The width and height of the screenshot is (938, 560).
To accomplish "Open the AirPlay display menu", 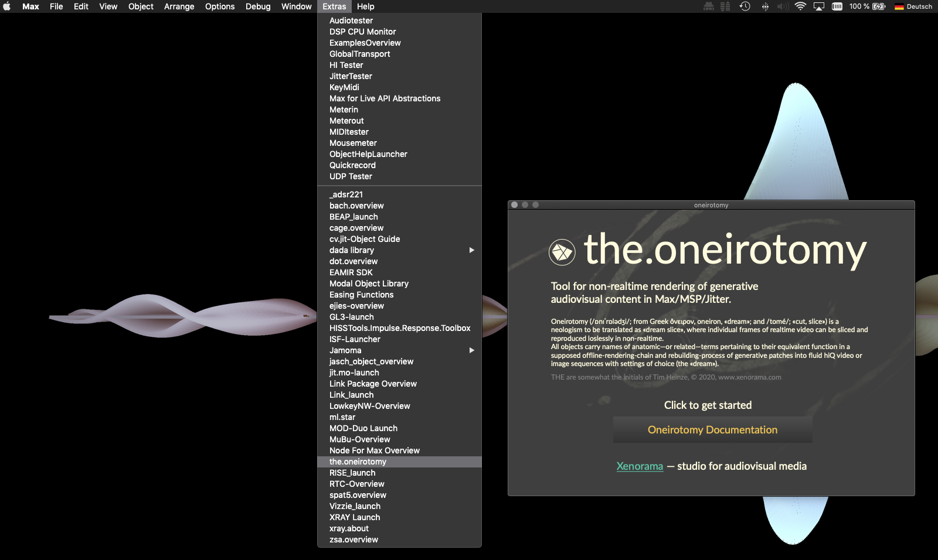I will (819, 6).
